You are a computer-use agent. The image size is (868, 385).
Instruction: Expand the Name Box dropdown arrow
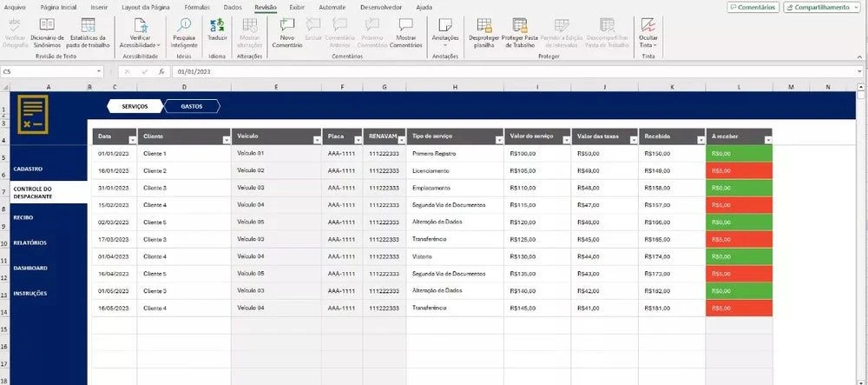99,72
